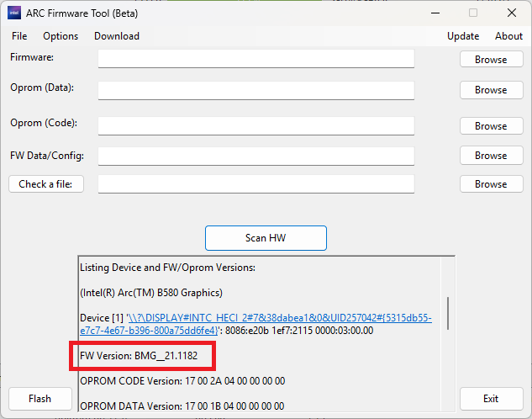Open the Options menu
This screenshot has width=532, height=419.
click(x=61, y=36)
